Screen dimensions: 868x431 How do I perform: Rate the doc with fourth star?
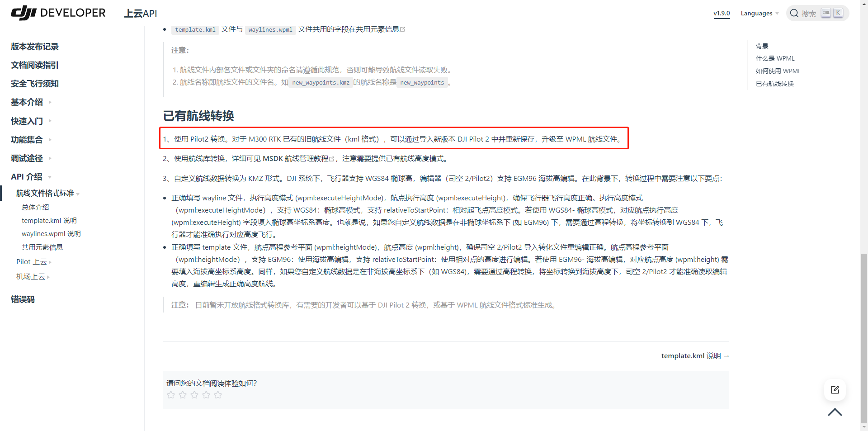pos(206,395)
